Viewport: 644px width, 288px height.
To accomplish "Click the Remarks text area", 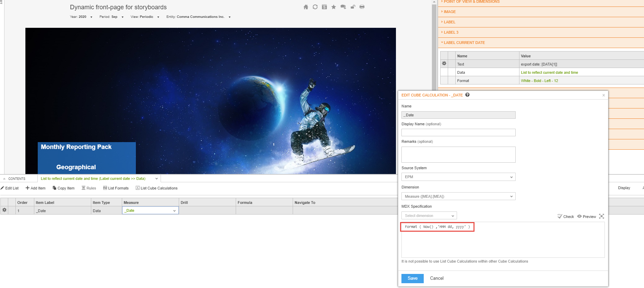I will coord(458,154).
